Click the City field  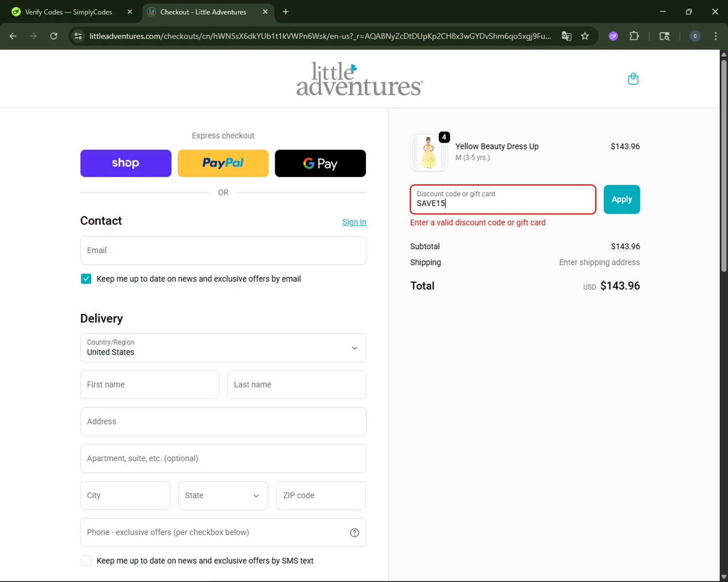[125, 495]
